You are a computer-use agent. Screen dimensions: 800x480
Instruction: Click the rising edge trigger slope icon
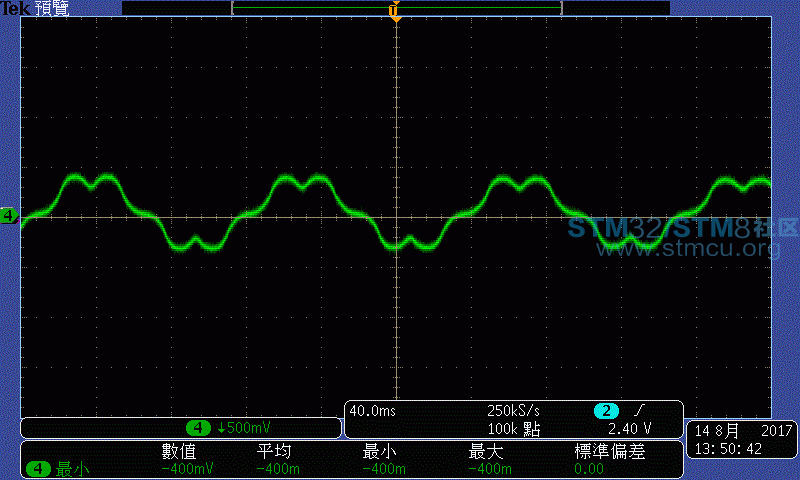(x=639, y=410)
